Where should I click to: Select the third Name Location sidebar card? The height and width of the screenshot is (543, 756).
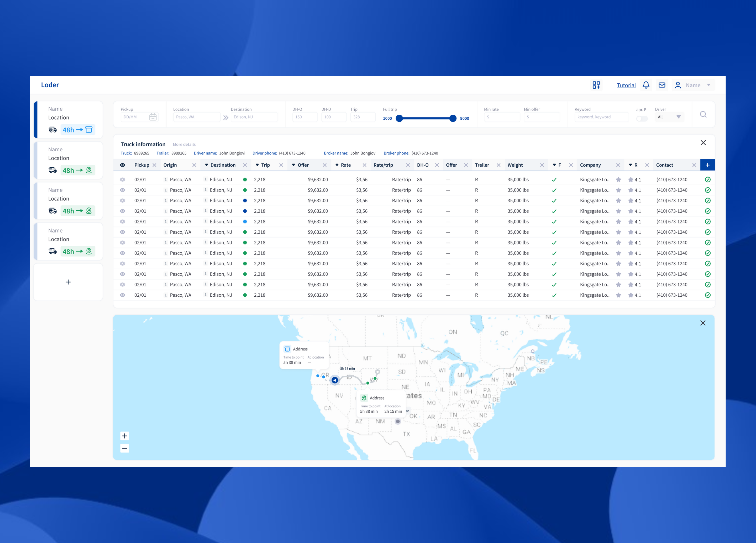pyautogui.click(x=68, y=201)
